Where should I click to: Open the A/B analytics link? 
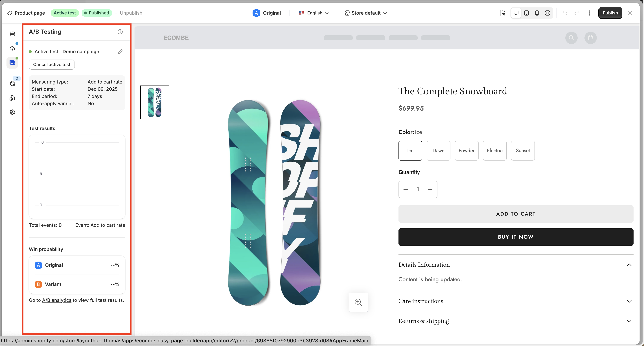(x=56, y=300)
